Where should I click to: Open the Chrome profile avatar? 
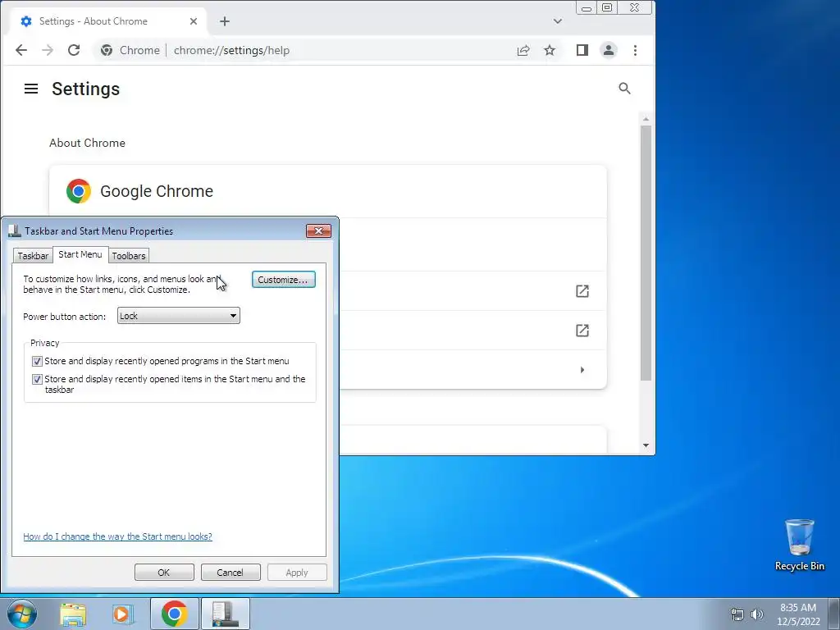coord(609,50)
